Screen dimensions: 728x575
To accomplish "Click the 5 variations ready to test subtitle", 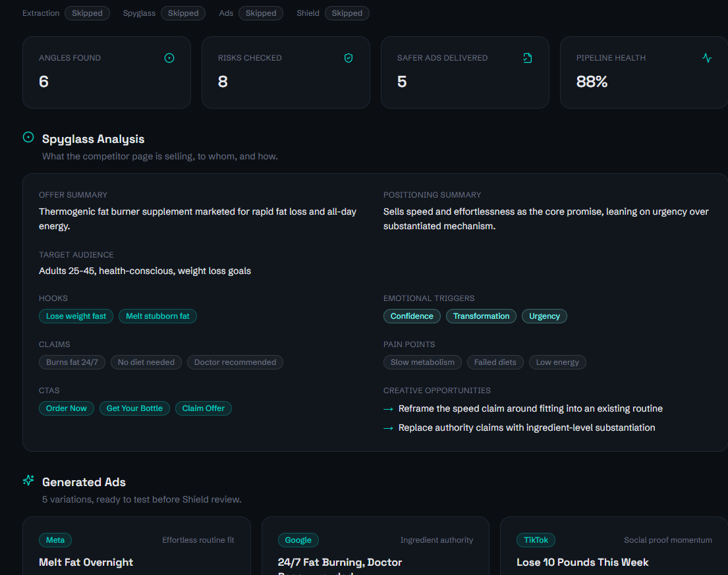I will (142, 499).
